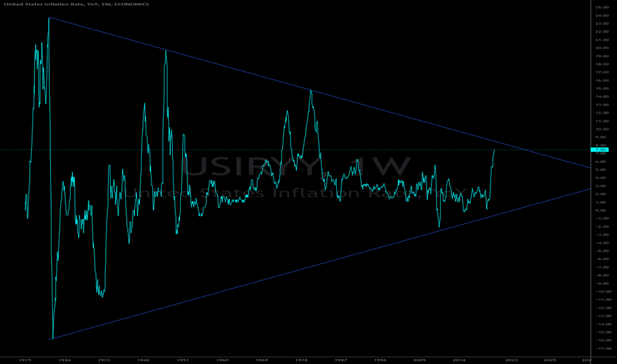Click the 24.00 price axis label
Viewport: 617px width, 364px height.
(602, 15)
